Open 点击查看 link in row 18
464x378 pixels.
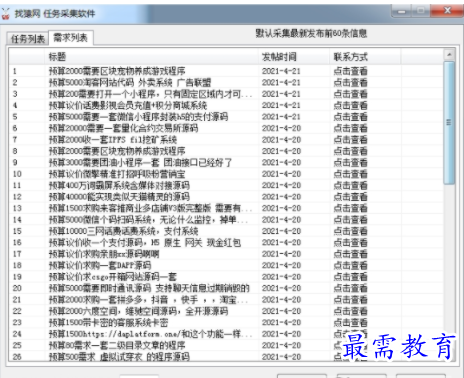coord(350,265)
